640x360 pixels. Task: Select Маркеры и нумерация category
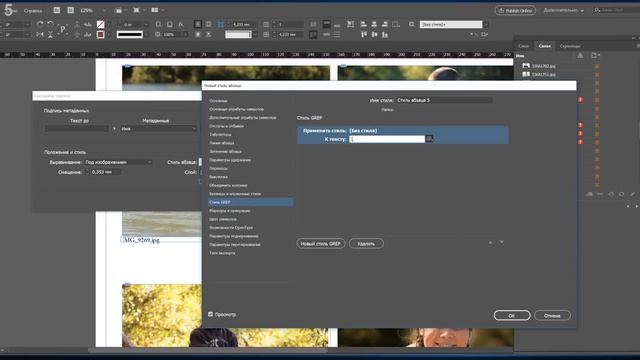229,211
